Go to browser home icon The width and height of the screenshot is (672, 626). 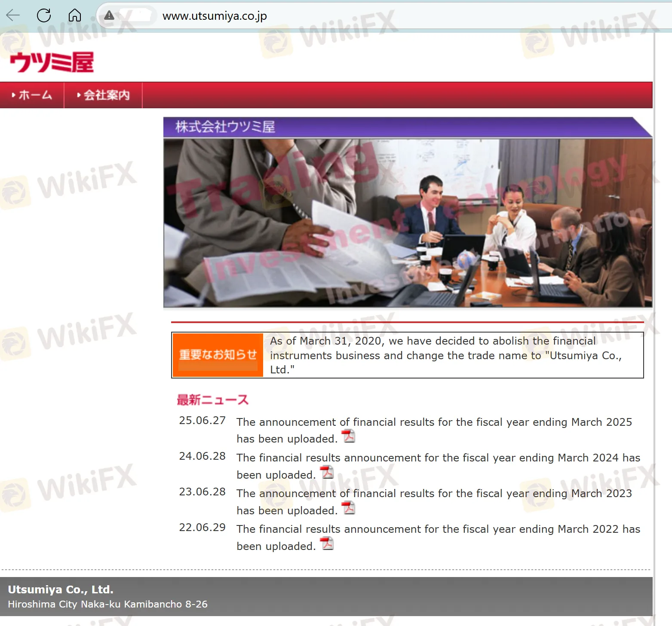click(x=75, y=16)
